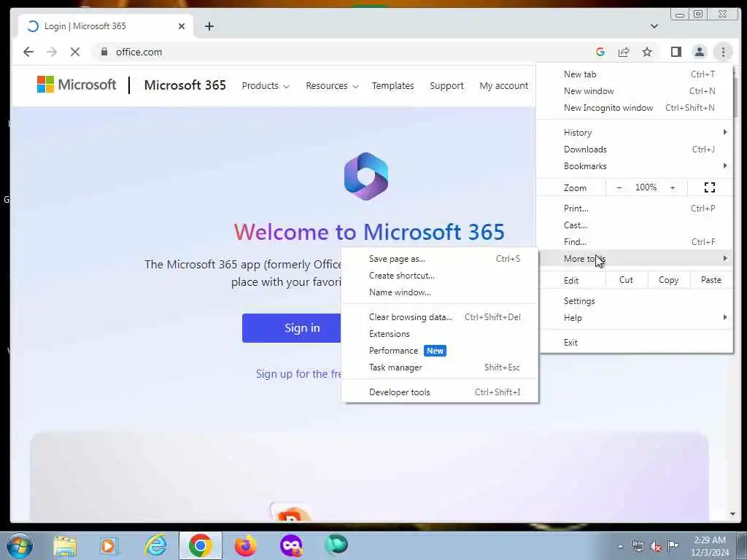The height and width of the screenshot is (560, 747).
Task: Select New tab menu item
Action: coord(636,74)
